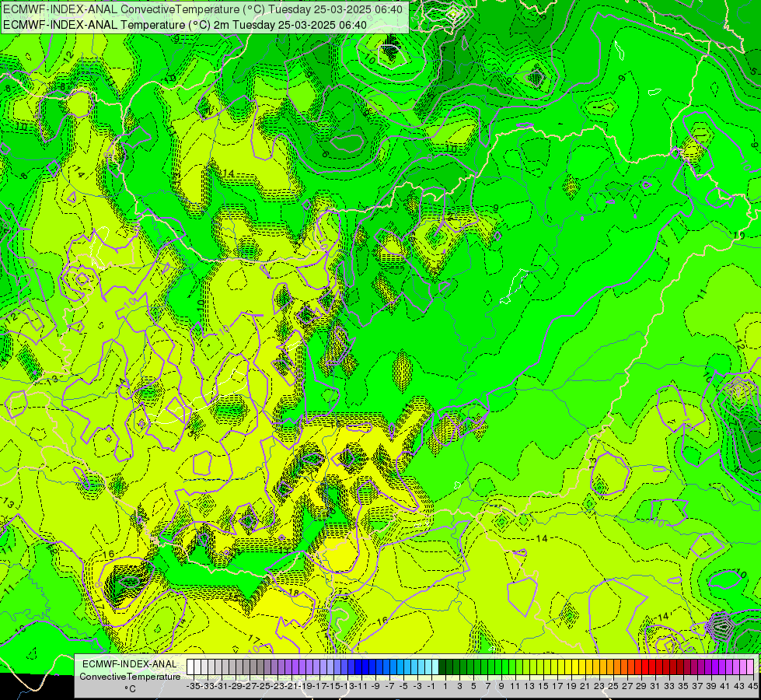Select the red legend swatch above 31
Viewport: 761px width, 700px height.
click(652, 667)
